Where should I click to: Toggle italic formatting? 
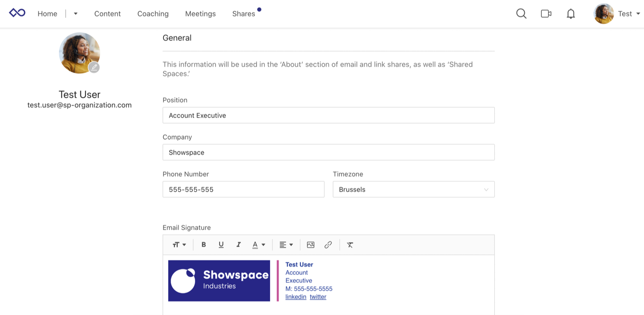238,245
